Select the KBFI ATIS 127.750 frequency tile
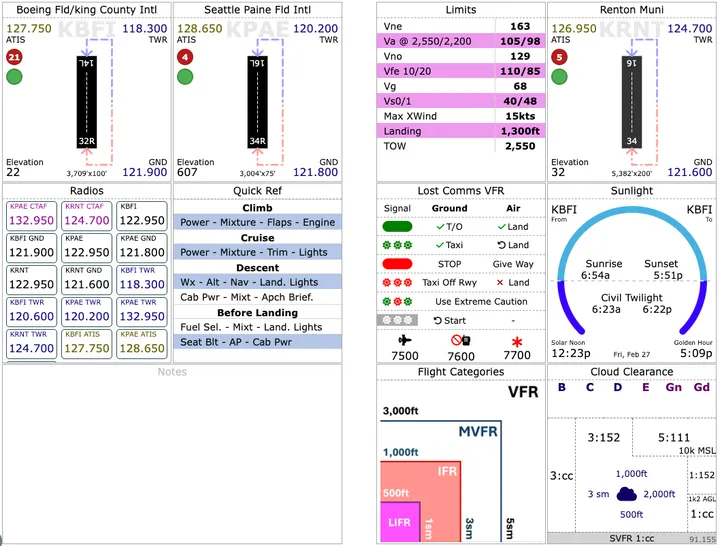The height and width of the screenshot is (546, 720). (x=85, y=343)
